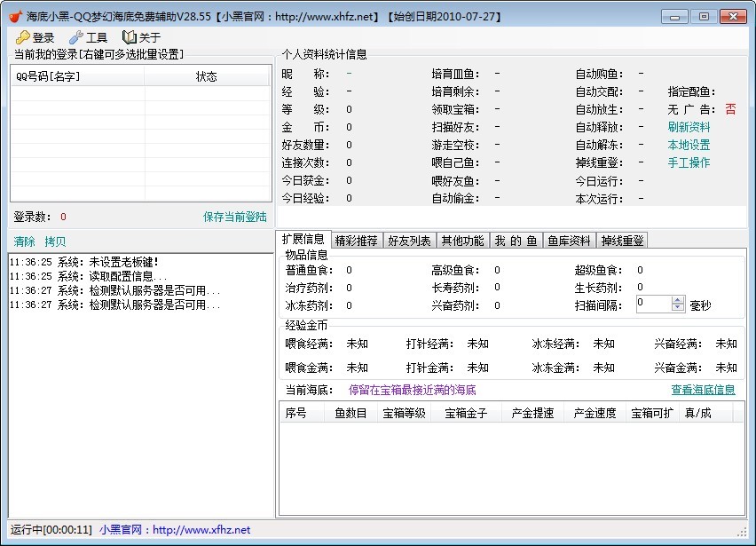Click 保存当前登陆 link
The height and width of the screenshot is (546, 756).
pos(234,217)
